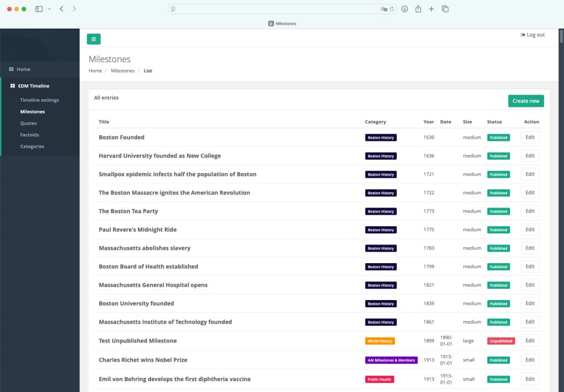Click the Safari sidebar toggle icon
This screenshot has height=392, width=564.
click(39, 9)
